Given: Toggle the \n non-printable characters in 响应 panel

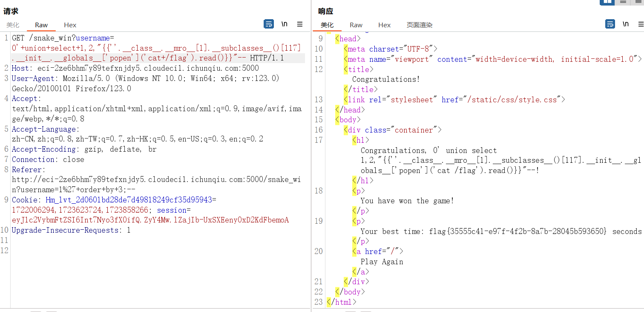Looking at the screenshot, I should point(625,24).
